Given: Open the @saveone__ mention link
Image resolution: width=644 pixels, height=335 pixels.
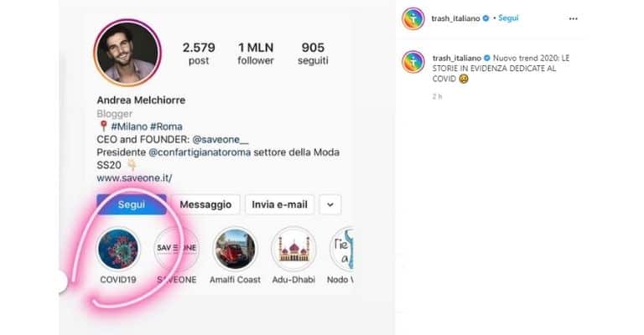Looking at the screenshot, I should (x=221, y=139).
